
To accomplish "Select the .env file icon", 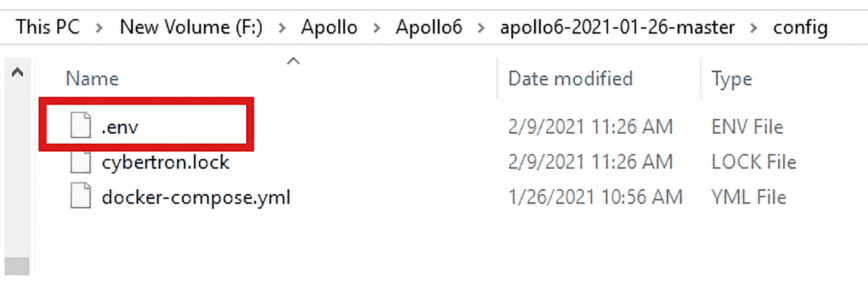I will tap(81, 125).
